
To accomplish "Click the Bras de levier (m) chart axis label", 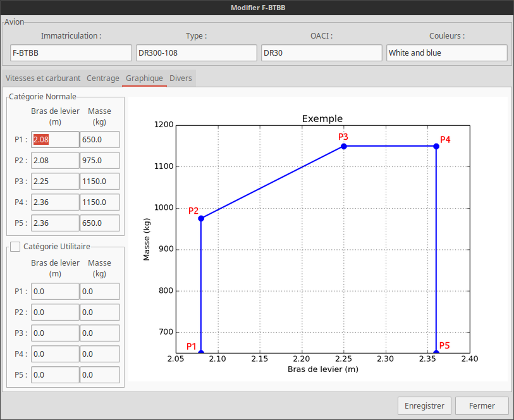I will pyautogui.click(x=323, y=369).
